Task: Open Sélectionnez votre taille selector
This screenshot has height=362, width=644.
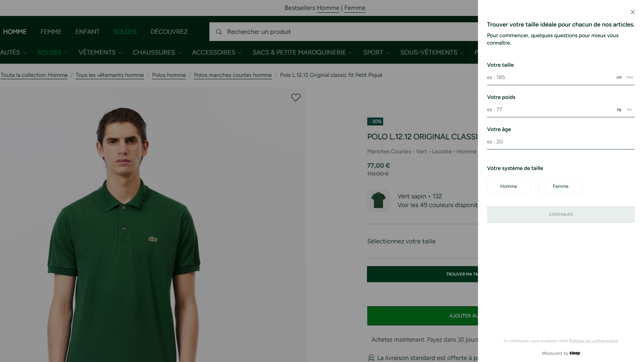Action: 422,241
